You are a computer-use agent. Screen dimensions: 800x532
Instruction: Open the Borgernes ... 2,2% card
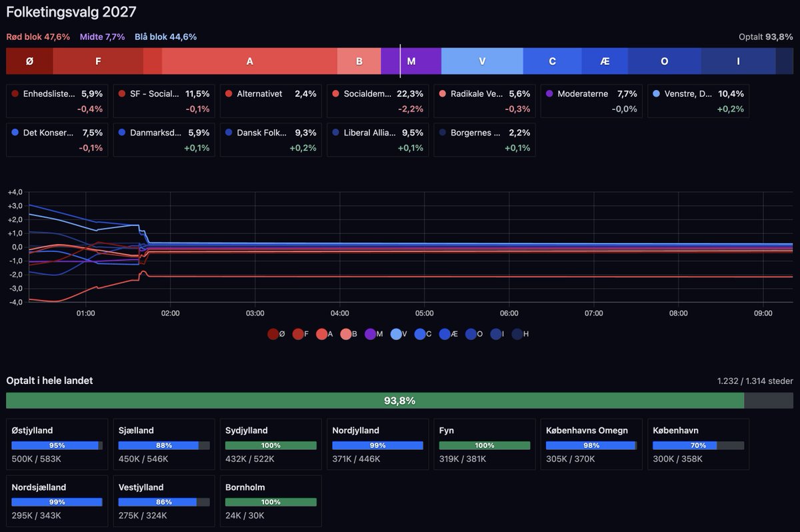485,140
